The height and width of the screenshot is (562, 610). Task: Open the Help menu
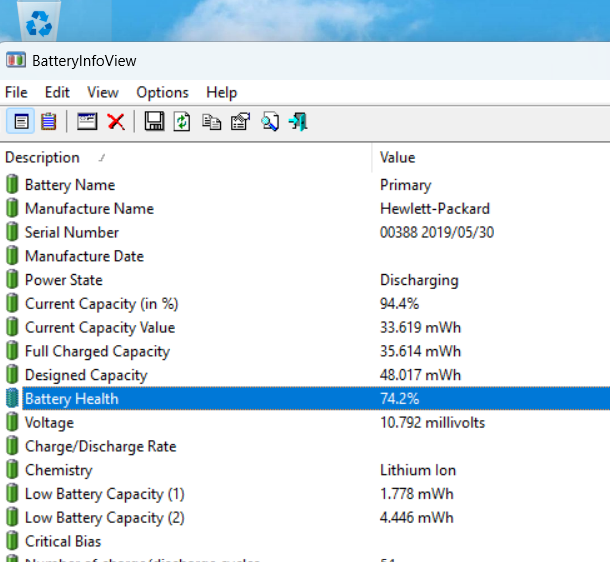(221, 93)
